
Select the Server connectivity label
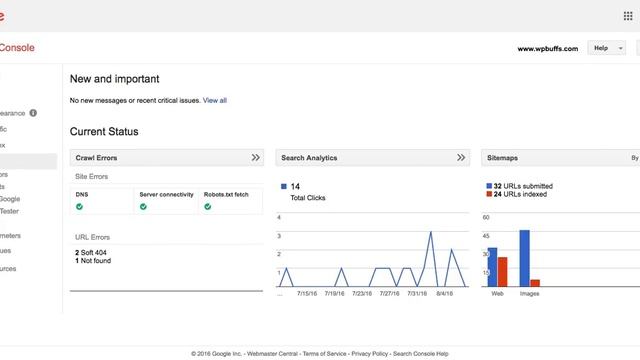click(x=166, y=194)
